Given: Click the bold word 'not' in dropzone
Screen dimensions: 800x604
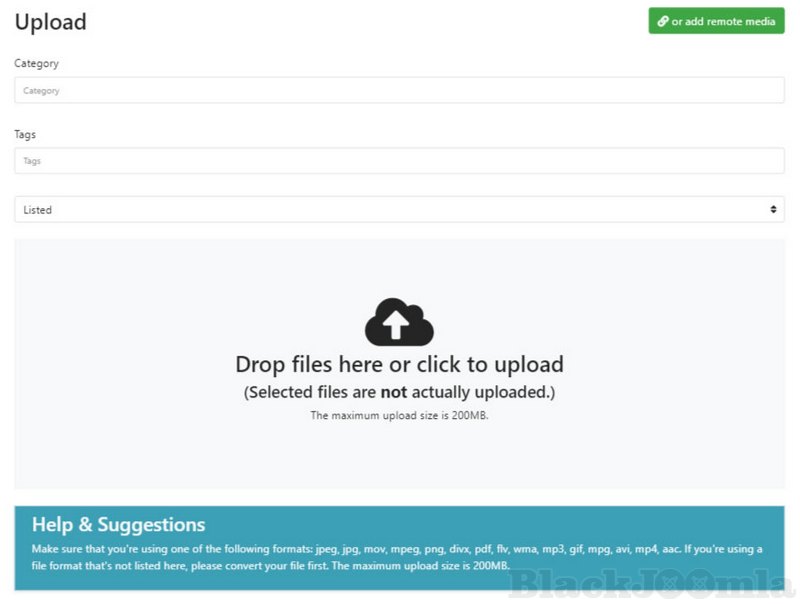Looking at the screenshot, I should pyautogui.click(x=393, y=392).
